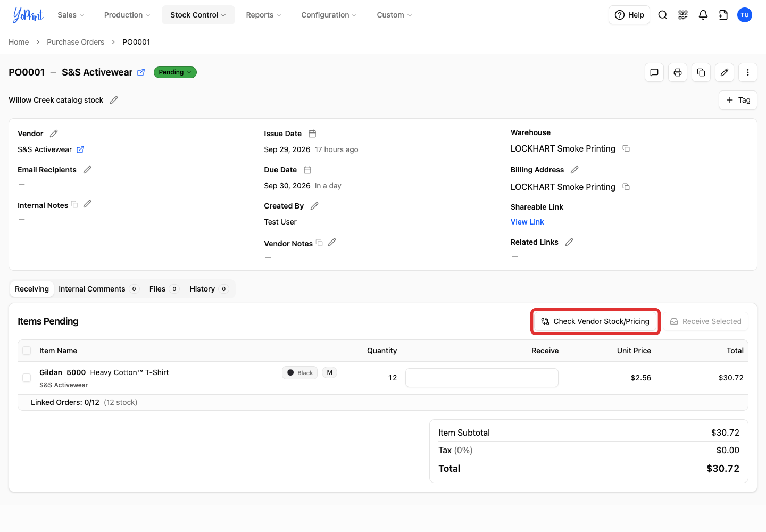Copy the Warehouse address
This screenshot has width=766, height=532.
[x=626, y=148]
